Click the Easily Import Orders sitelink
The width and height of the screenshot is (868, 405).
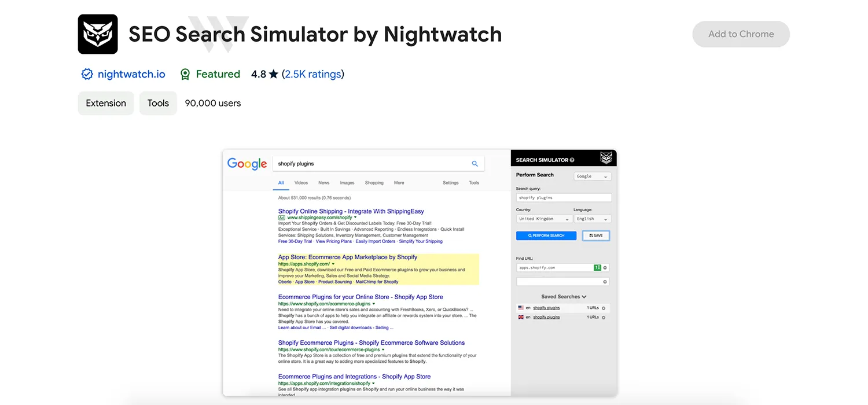[376, 241]
